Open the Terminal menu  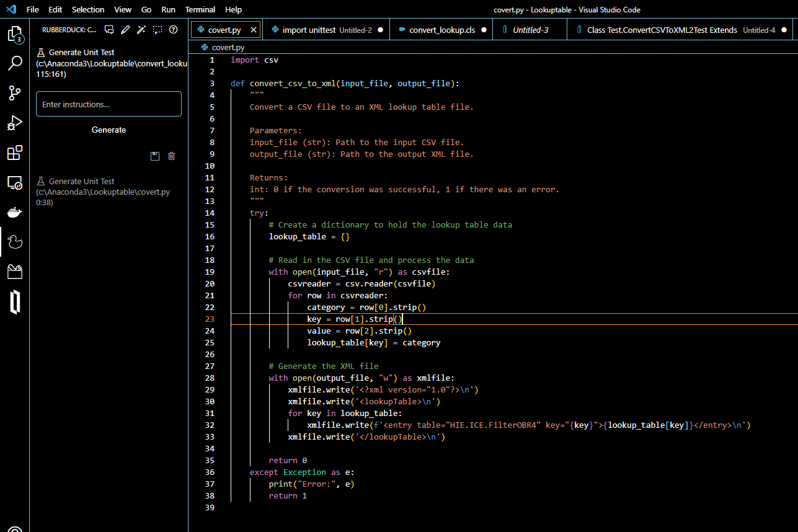(x=200, y=9)
